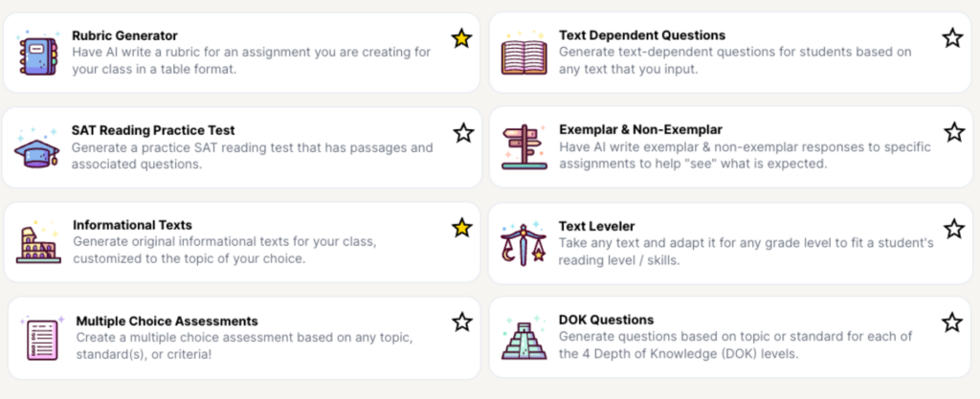Star the Multiple Choice Assessments tool
Viewport: 980px width, 399px height.
click(x=462, y=322)
